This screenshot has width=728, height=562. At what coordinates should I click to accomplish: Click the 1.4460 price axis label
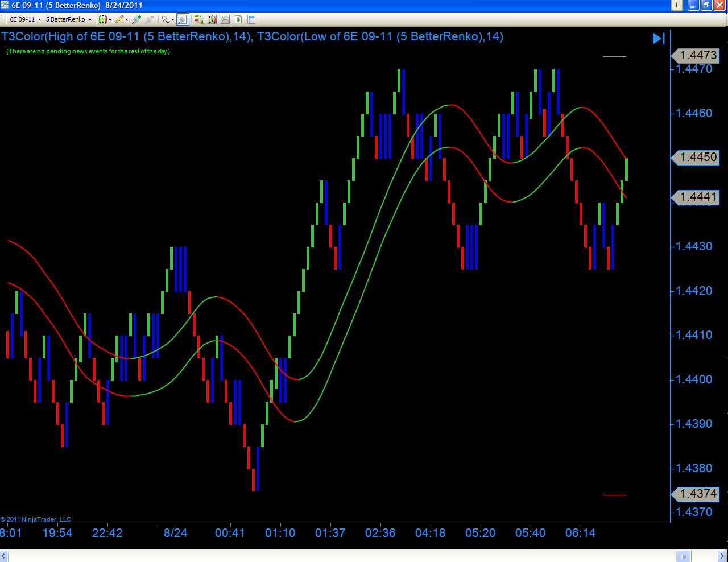tap(694, 113)
